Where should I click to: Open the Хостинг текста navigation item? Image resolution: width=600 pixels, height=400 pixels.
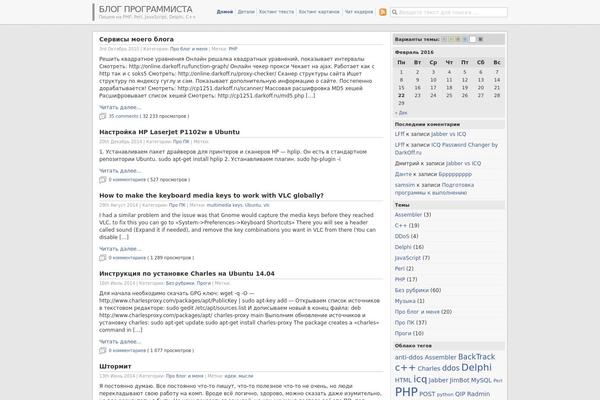[277, 12]
